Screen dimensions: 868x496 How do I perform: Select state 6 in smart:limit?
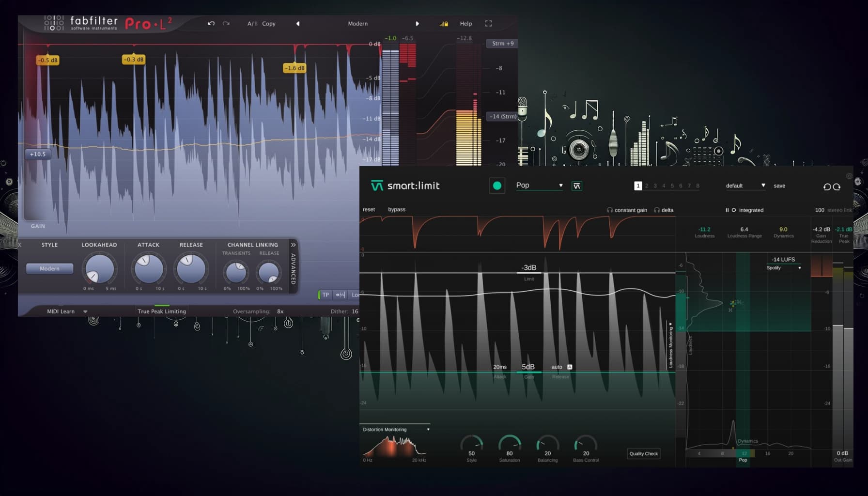(x=681, y=186)
